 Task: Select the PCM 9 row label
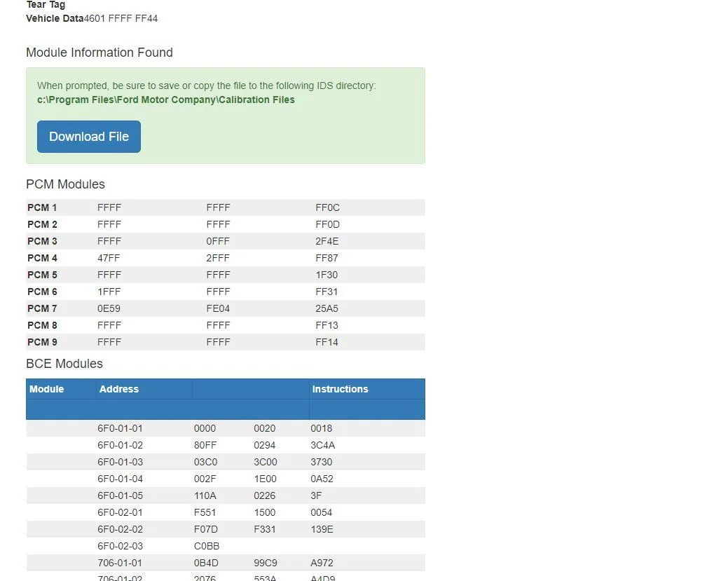[42, 342]
